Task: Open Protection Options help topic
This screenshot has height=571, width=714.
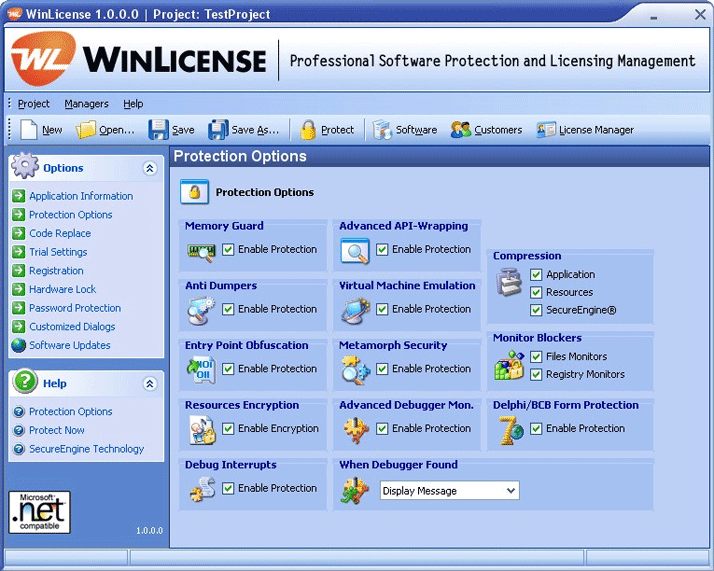Action: [x=71, y=411]
